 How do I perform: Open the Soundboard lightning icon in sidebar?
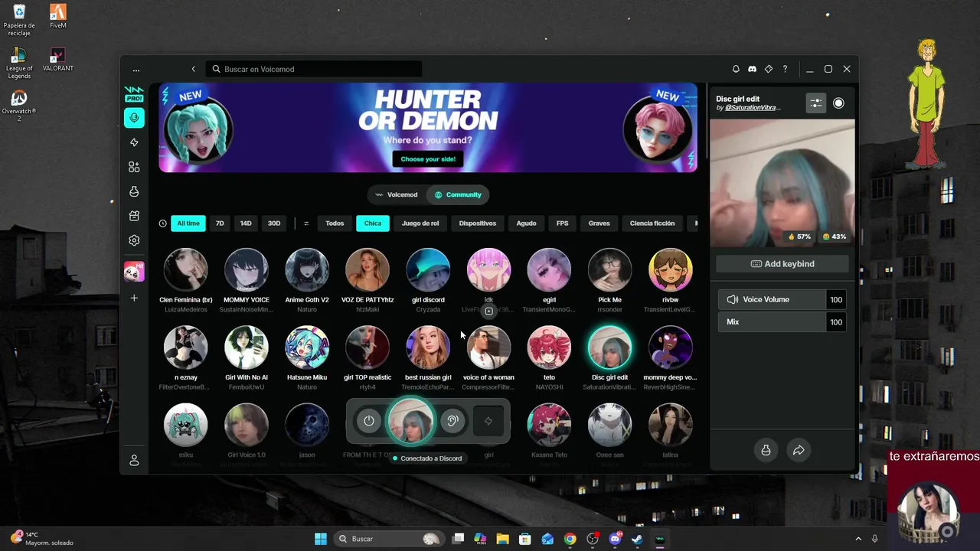point(134,142)
